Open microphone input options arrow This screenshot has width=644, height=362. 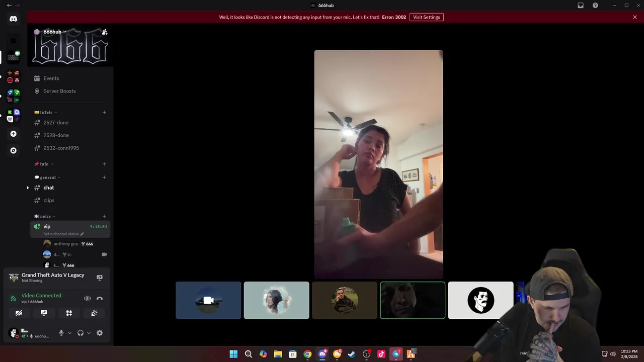[x=69, y=333]
